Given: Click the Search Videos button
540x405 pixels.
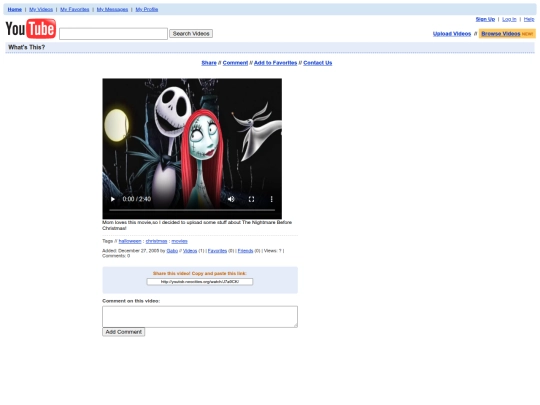Looking at the screenshot, I should (x=191, y=34).
